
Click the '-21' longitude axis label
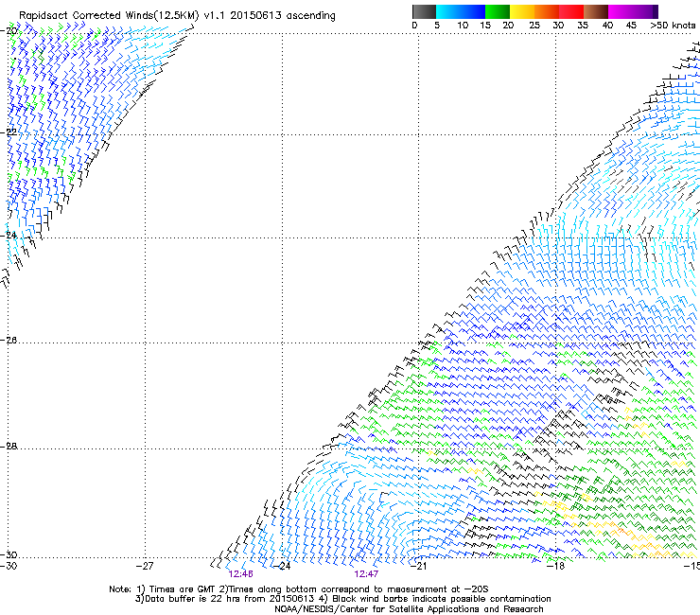[x=418, y=567]
